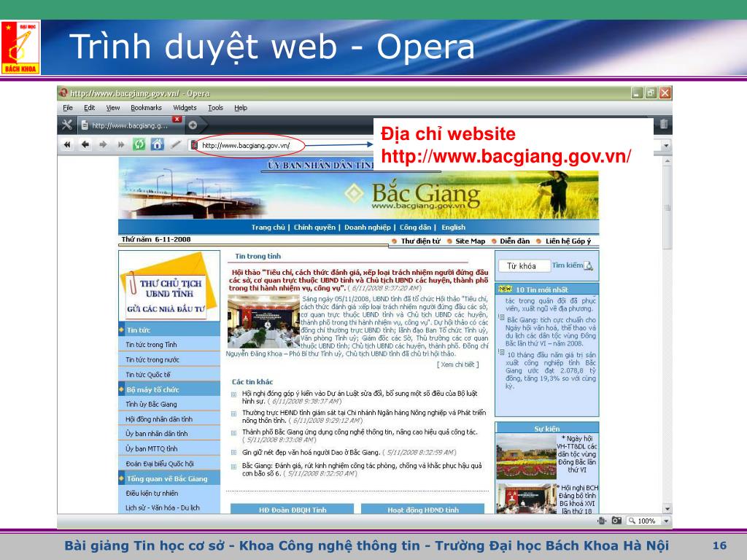Screen dimensions: 747x560
Task: Open the Widgets menu
Action: tap(185, 108)
